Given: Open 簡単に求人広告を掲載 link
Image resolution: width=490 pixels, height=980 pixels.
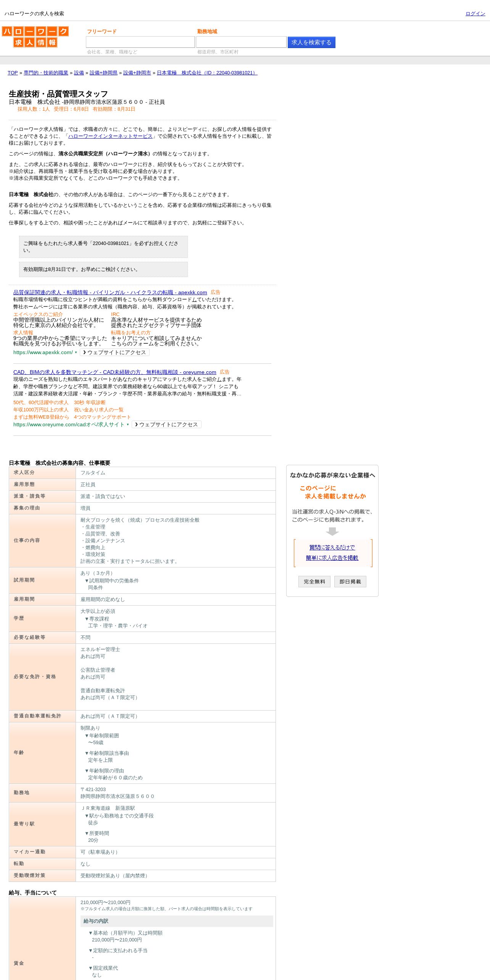Looking at the screenshot, I should click(332, 558).
